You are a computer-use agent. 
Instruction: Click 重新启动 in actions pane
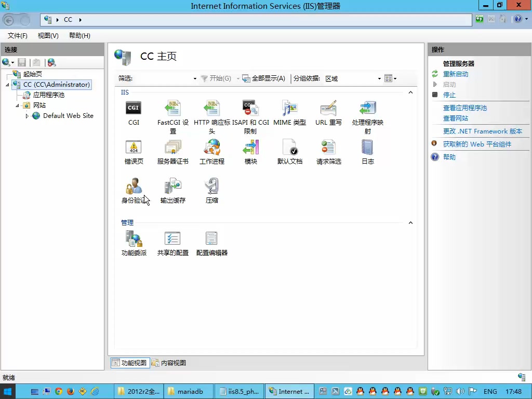tap(455, 74)
